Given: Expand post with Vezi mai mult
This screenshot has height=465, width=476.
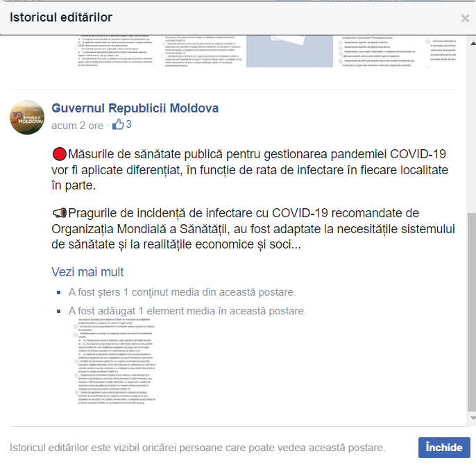Looking at the screenshot, I should 87,272.
